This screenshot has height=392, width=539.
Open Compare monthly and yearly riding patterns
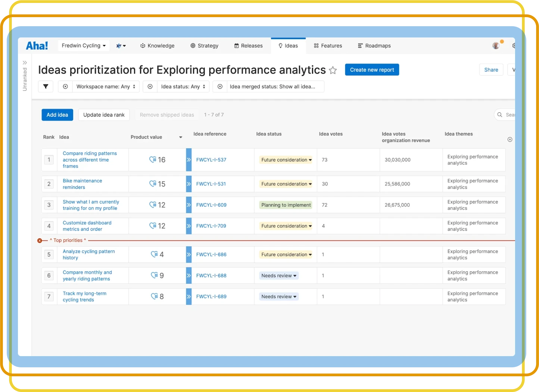[87, 276]
